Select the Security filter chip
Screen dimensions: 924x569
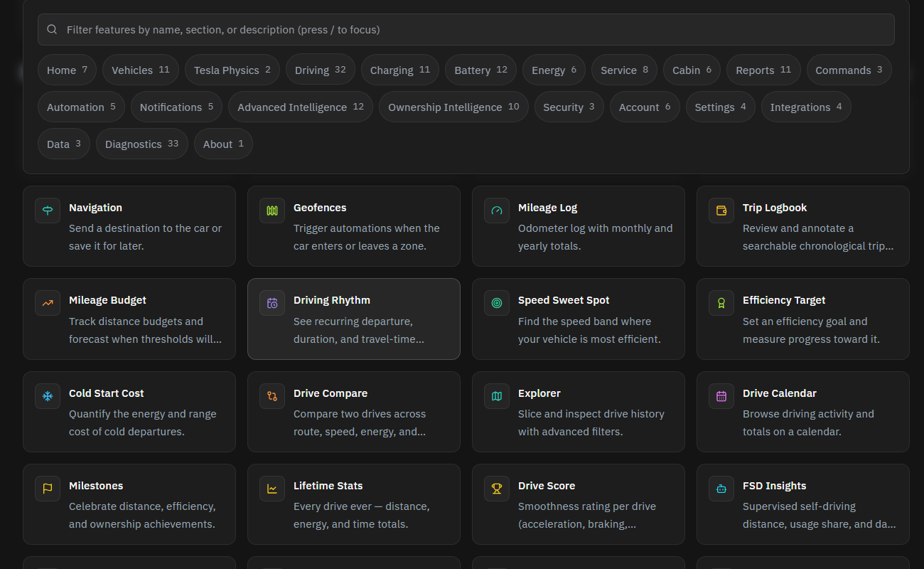(569, 107)
